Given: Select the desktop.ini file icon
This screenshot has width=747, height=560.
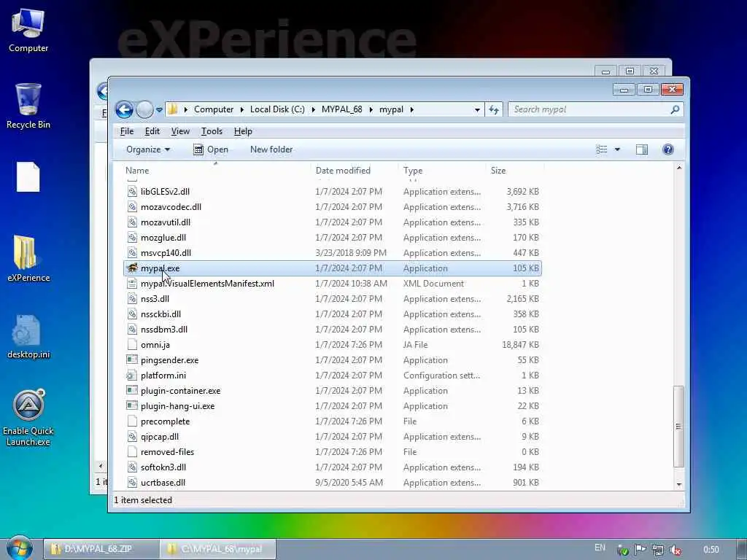Looking at the screenshot, I should click(x=28, y=336).
